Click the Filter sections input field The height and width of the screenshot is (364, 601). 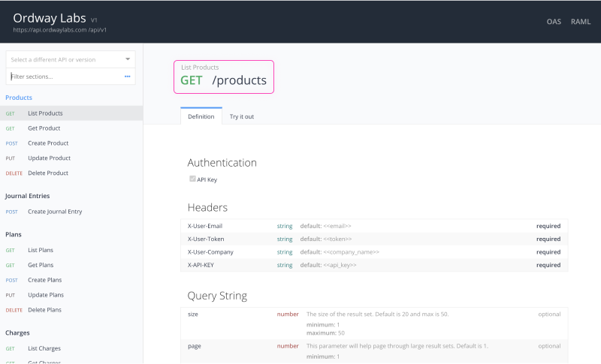click(x=64, y=77)
